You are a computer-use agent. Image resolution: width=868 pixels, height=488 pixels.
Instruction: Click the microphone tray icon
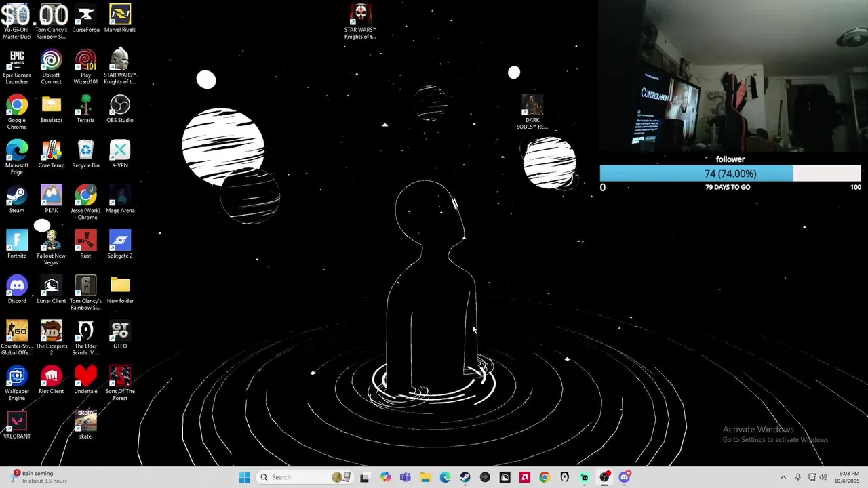797,477
